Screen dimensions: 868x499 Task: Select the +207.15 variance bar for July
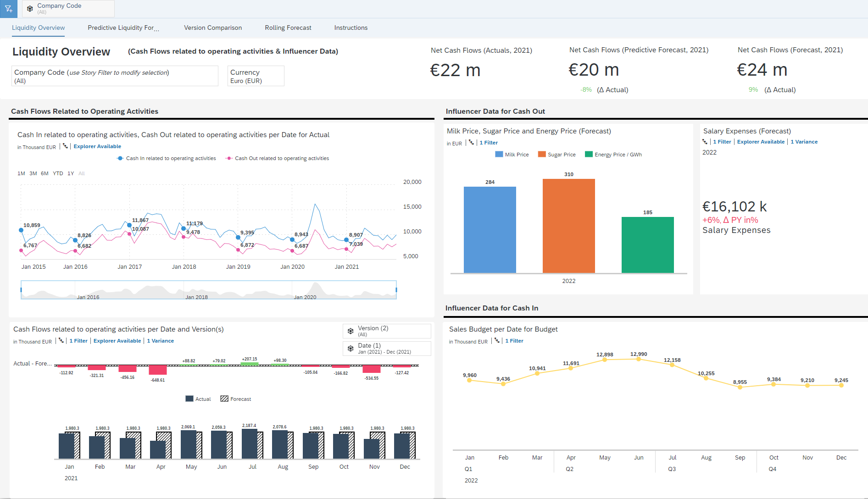(x=250, y=364)
